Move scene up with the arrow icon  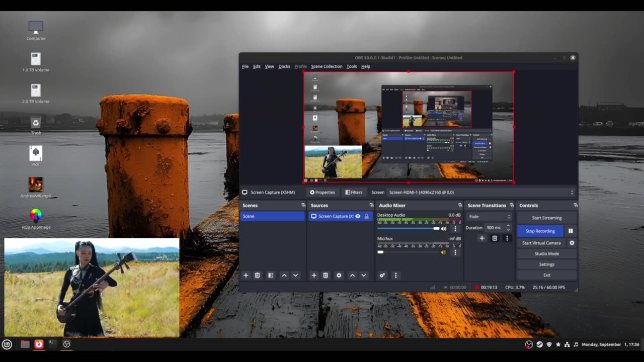pyautogui.click(x=284, y=275)
